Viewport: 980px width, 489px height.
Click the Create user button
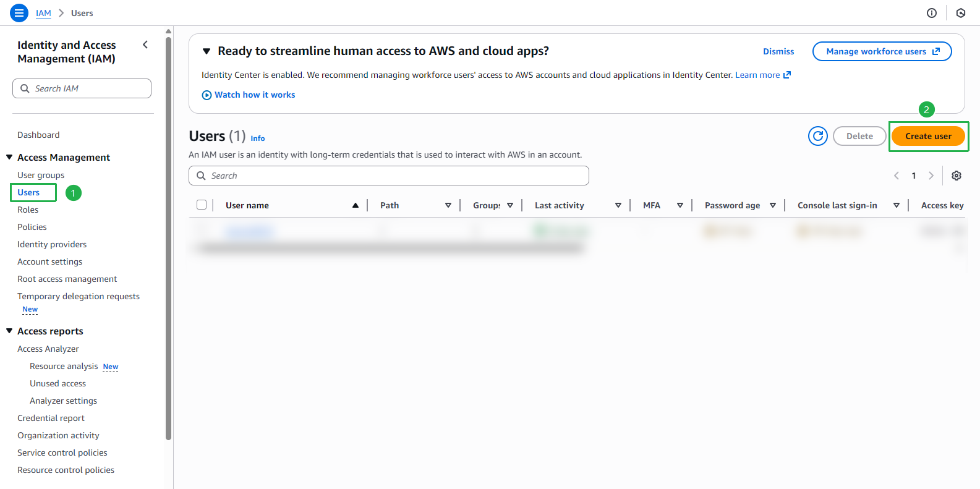coord(928,136)
